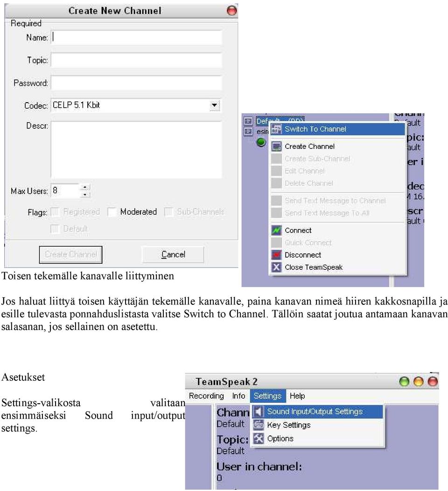This screenshot has height=491, width=448.
Task: Click Send Text Message to Channel entry
Action: tap(337, 200)
